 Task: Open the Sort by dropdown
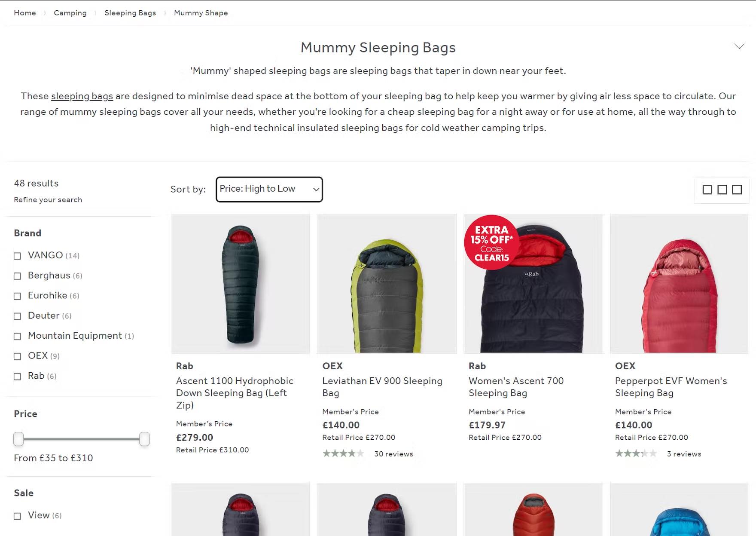pyautogui.click(x=269, y=189)
